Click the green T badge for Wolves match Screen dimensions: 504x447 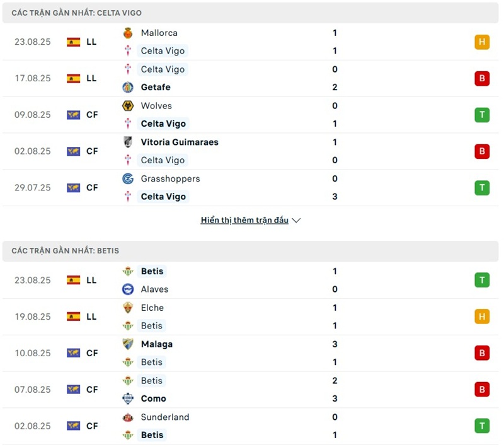[482, 115]
